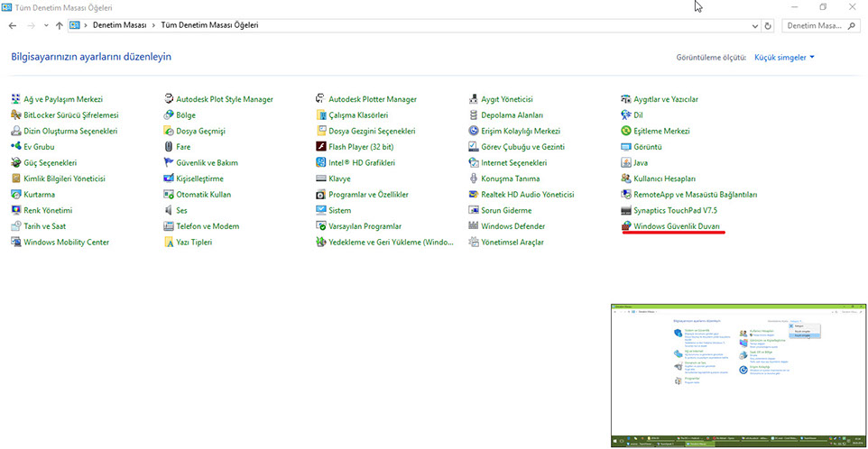The height and width of the screenshot is (449, 868).
Task: Expand the address bar history dropdown
Action: pyautogui.click(x=755, y=26)
